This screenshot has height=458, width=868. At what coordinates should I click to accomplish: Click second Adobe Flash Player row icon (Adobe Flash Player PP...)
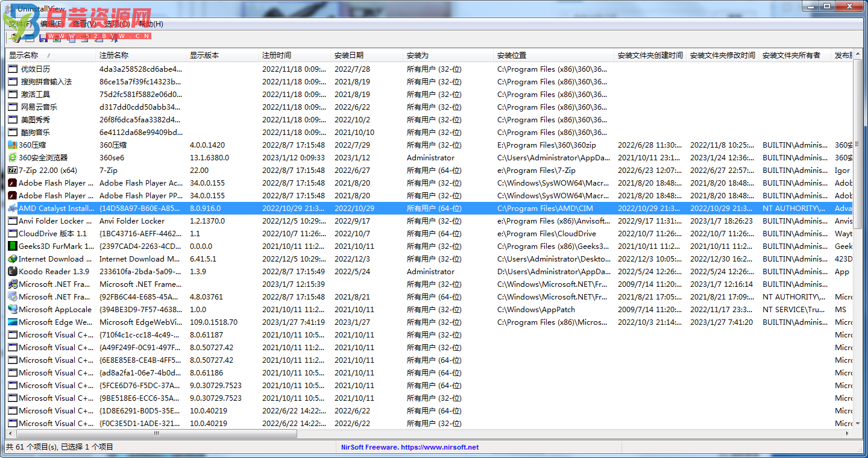pyautogui.click(x=13, y=195)
